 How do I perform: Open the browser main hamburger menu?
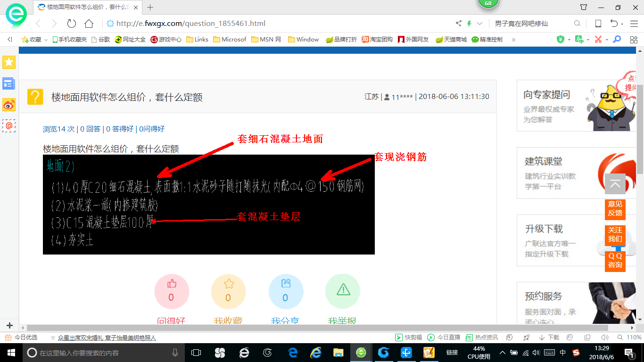[634, 24]
